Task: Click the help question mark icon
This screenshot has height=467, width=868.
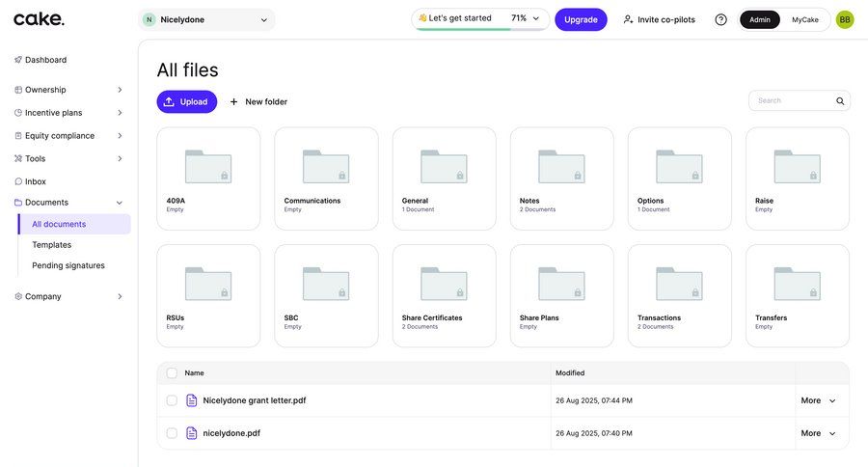Action: tap(720, 19)
